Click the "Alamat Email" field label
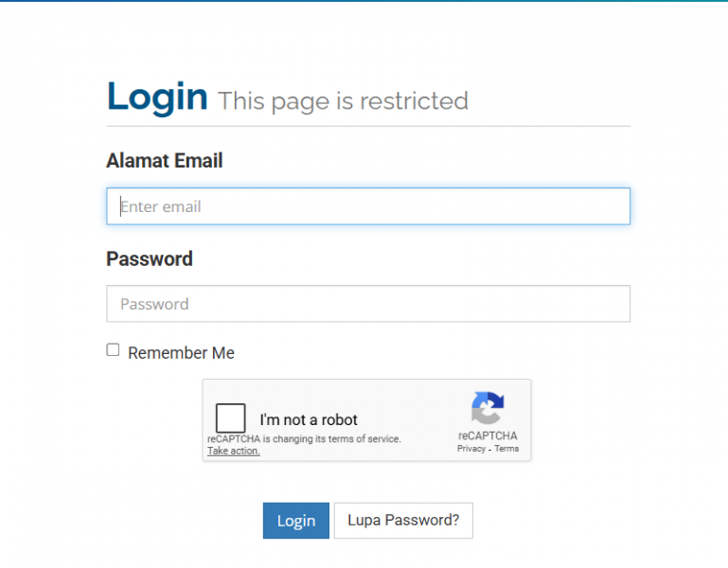The height and width of the screenshot is (568, 728). (x=165, y=161)
